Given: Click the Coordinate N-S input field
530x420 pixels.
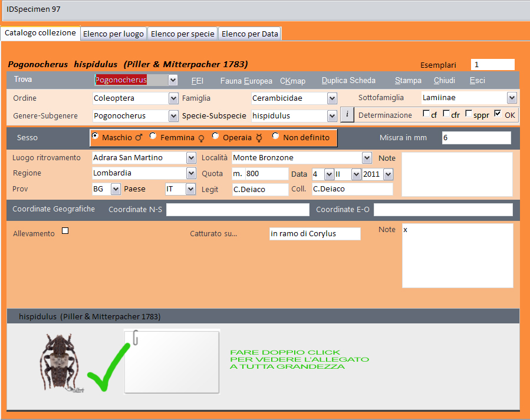Looking at the screenshot, I should (238, 210).
